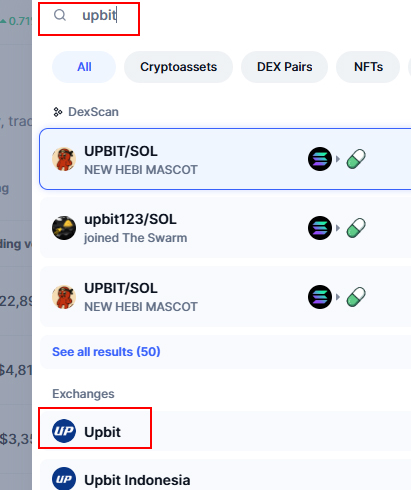The height and width of the screenshot is (490, 411).
Task: Open upbit123/SOL joined The Swarm result
Action: coord(225,228)
